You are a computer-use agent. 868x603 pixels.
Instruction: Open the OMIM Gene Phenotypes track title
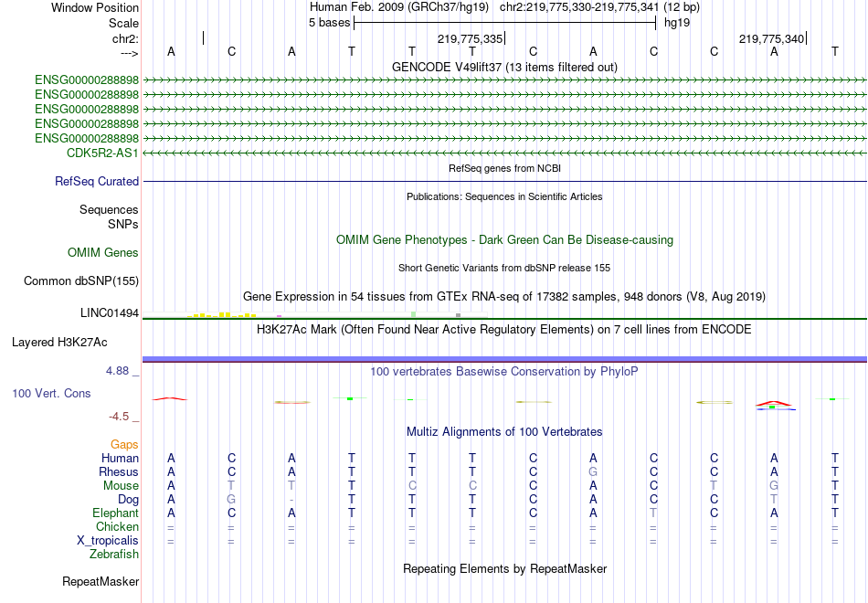504,239
